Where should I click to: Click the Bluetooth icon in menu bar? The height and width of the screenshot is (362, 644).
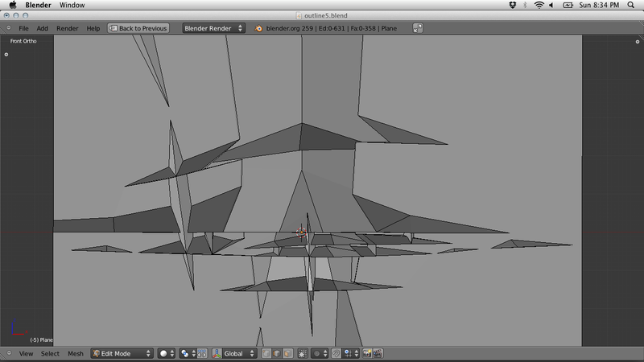click(525, 5)
